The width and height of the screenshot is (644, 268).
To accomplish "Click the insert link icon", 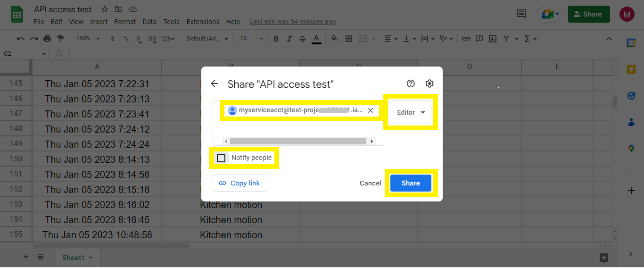I will [x=466, y=39].
